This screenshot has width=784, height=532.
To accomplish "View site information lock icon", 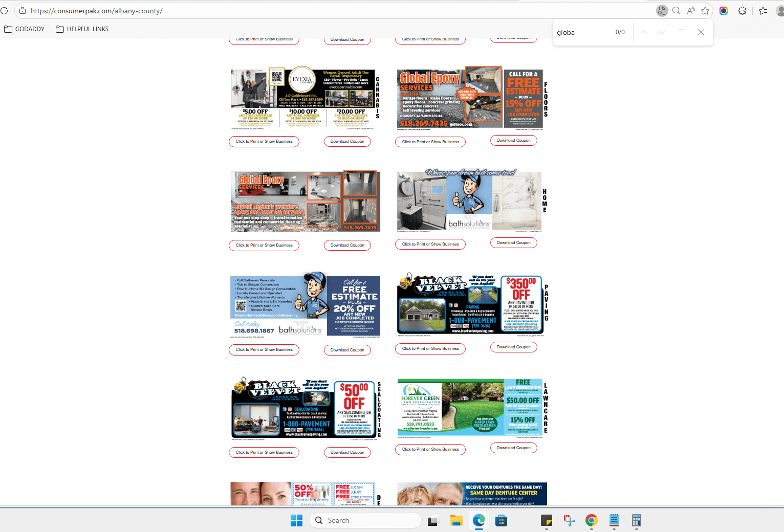I will 22,11.
